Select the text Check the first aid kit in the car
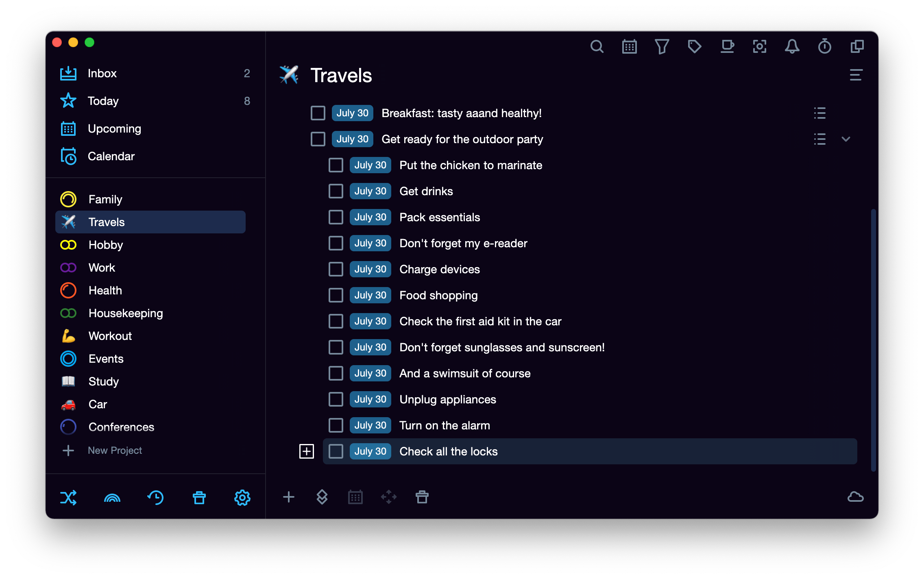The width and height of the screenshot is (924, 579). [480, 321]
